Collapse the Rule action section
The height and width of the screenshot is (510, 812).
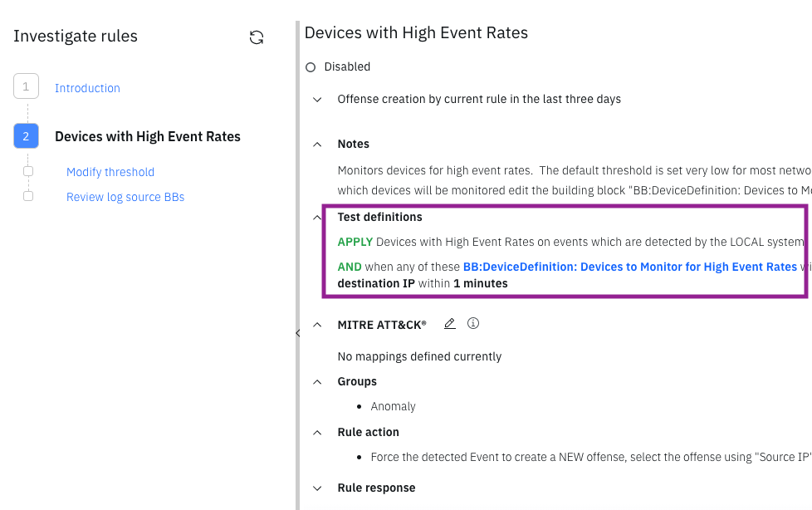316,433
